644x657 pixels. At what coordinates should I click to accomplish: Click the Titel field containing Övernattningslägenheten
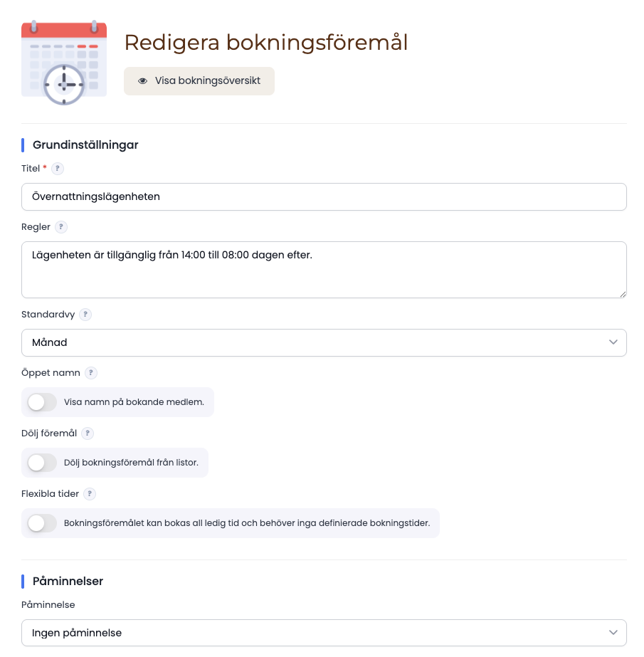pos(324,197)
